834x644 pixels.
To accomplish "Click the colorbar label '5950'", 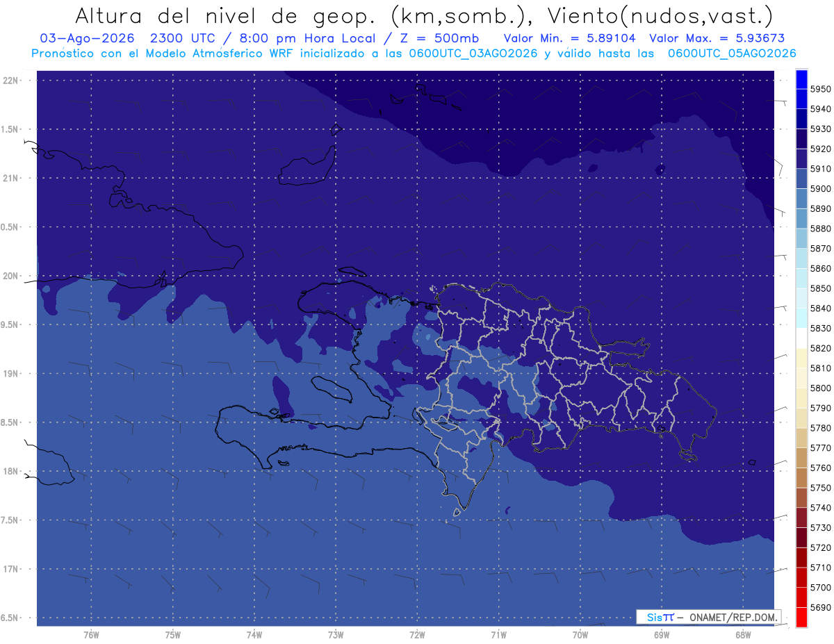I will click(x=821, y=89).
